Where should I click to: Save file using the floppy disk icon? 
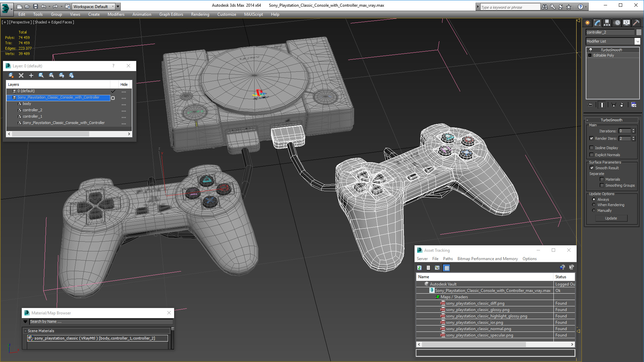[36, 6]
